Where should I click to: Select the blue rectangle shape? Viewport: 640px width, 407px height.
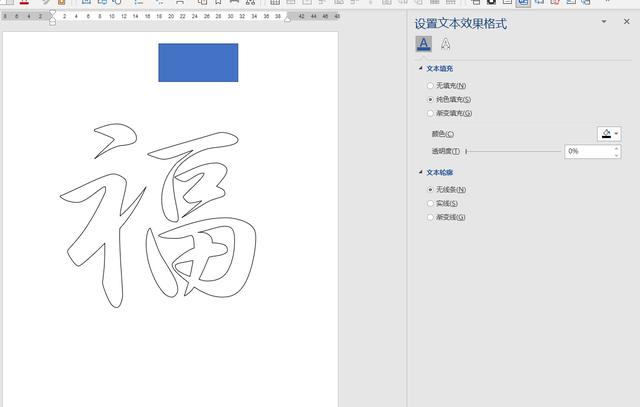(x=198, y=62)
